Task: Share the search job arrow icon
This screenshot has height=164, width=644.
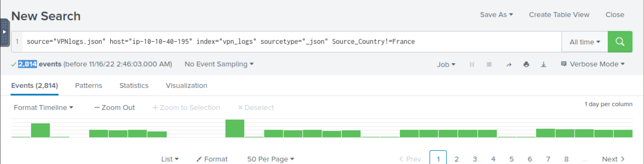Action: coord(509,65)
